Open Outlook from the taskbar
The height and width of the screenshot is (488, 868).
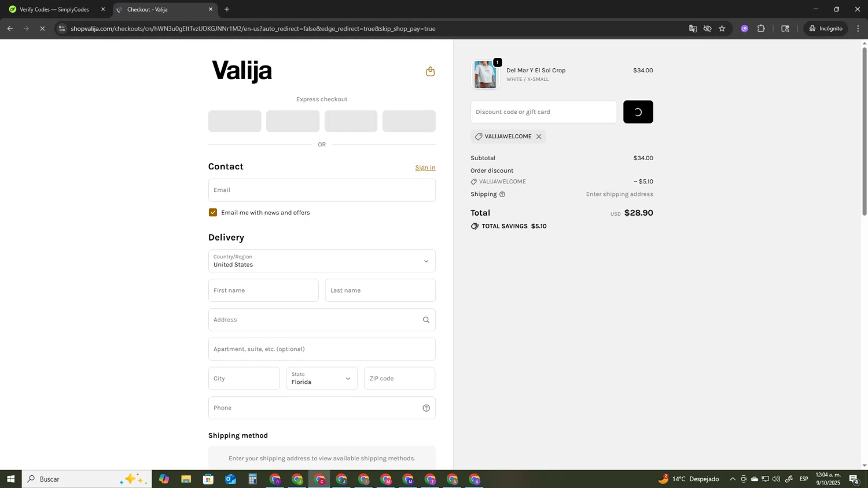tap(230, 479)
